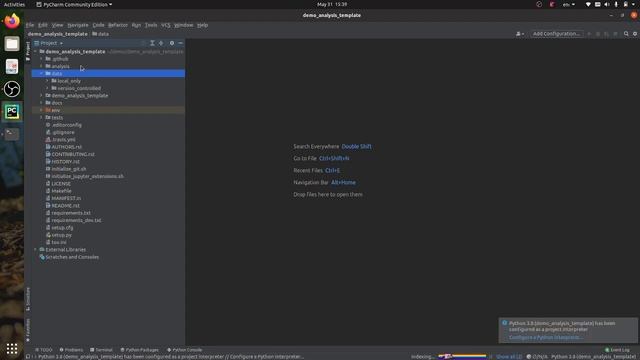Open the View menu

coord(57,25)
